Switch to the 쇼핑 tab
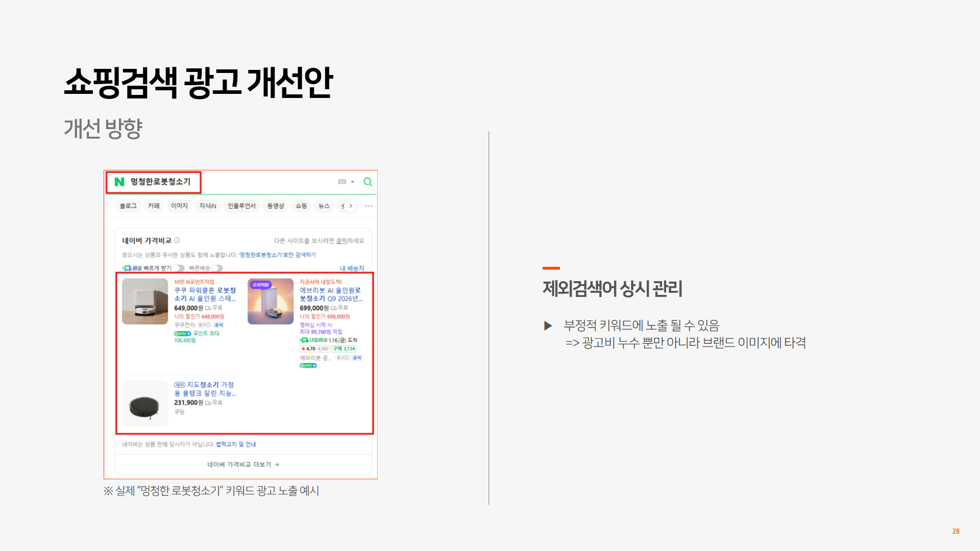This screenshot has width=980, height=551. tap(301, 206)
